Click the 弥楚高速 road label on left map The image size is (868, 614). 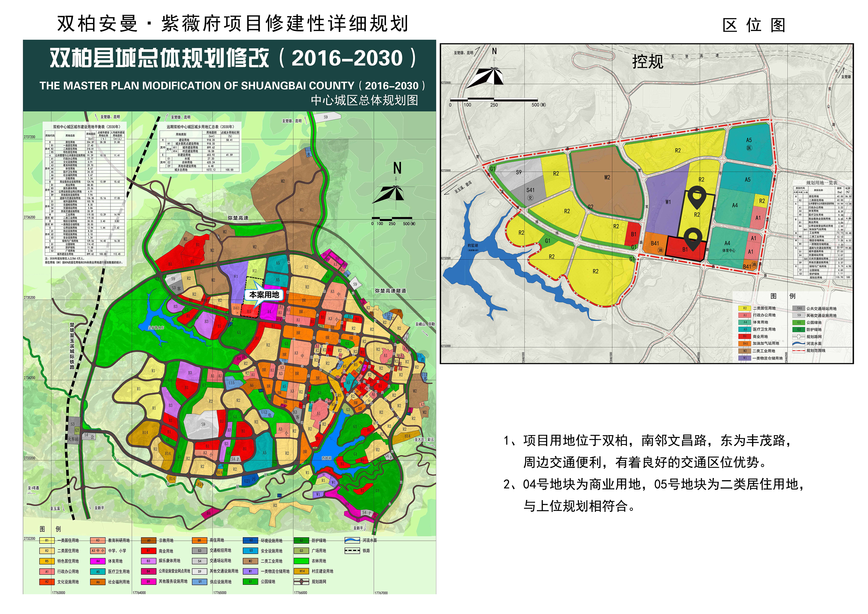coord(238,218)
